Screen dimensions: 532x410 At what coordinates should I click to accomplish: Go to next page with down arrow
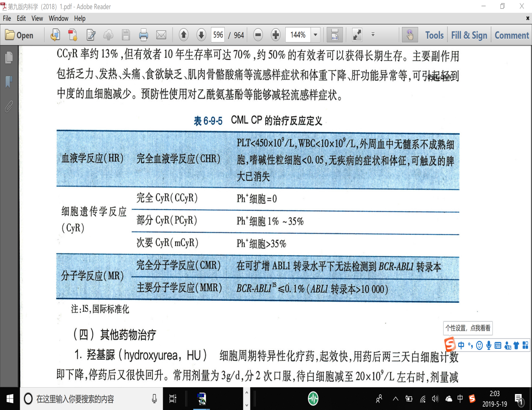click(201, 35)
